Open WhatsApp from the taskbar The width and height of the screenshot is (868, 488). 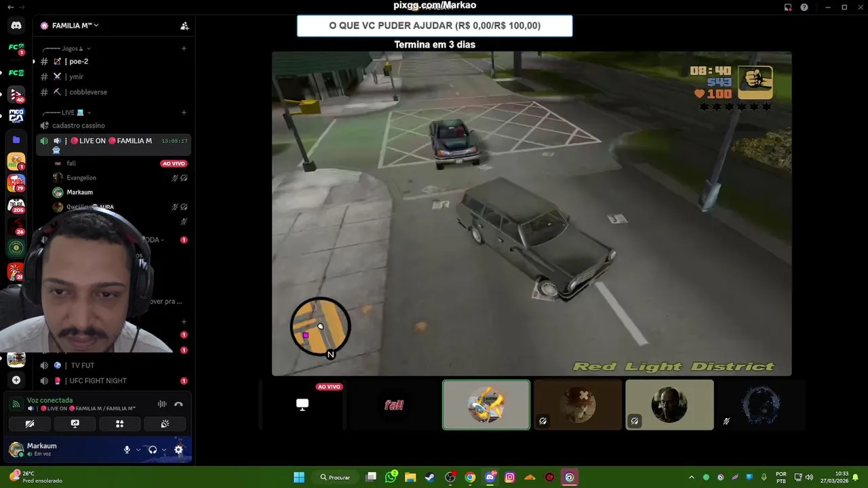[391, 477]
